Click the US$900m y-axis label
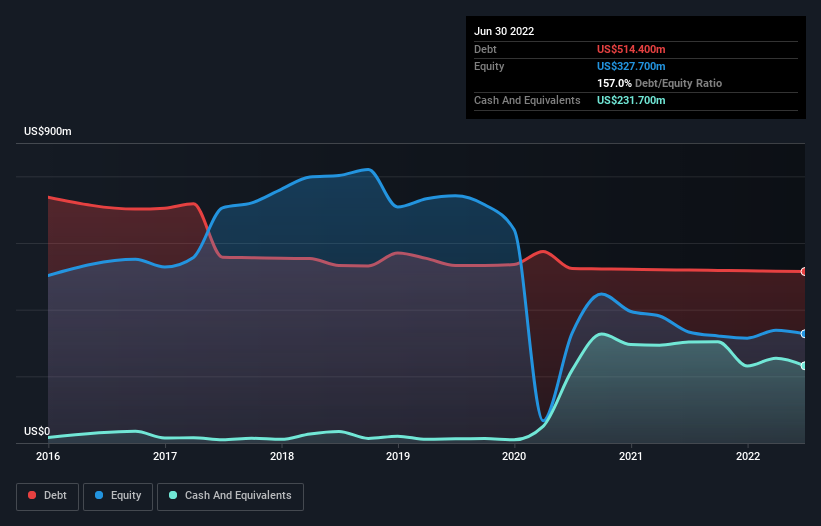The height and width of the screenshot is (526, 821). (48, 131)
